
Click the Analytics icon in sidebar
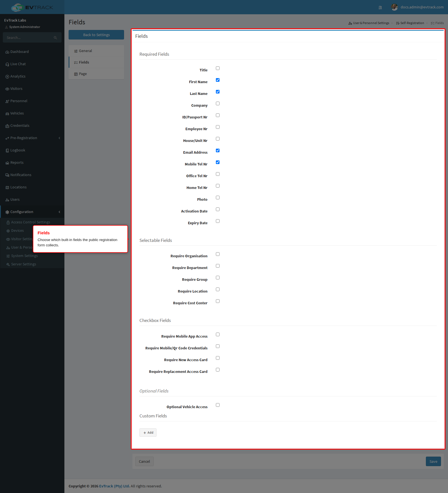7,77
